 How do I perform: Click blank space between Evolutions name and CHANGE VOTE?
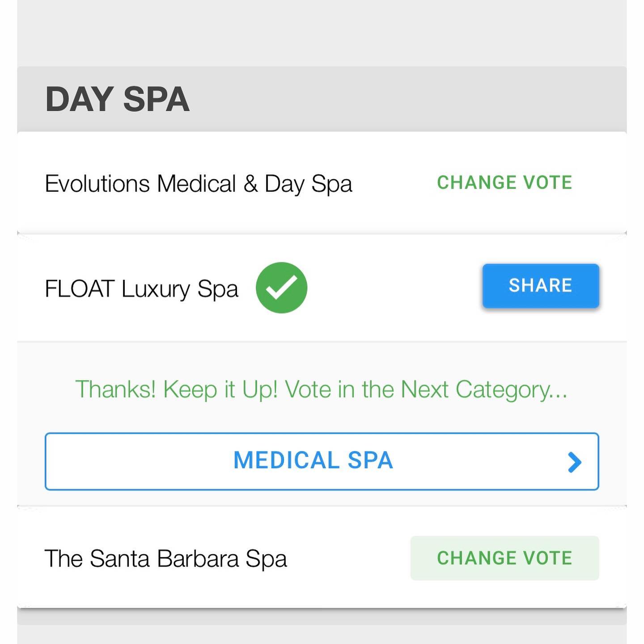click(x=394, y=183)
